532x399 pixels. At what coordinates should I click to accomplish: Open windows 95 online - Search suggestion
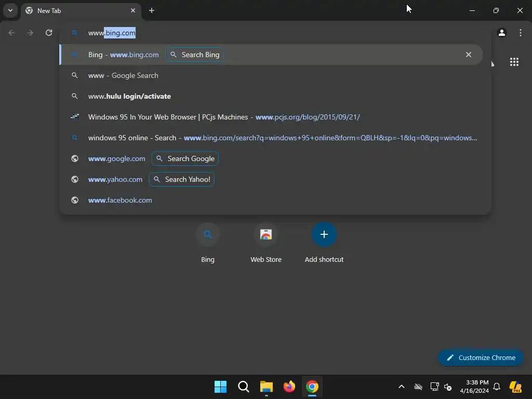tap(275, 138)
